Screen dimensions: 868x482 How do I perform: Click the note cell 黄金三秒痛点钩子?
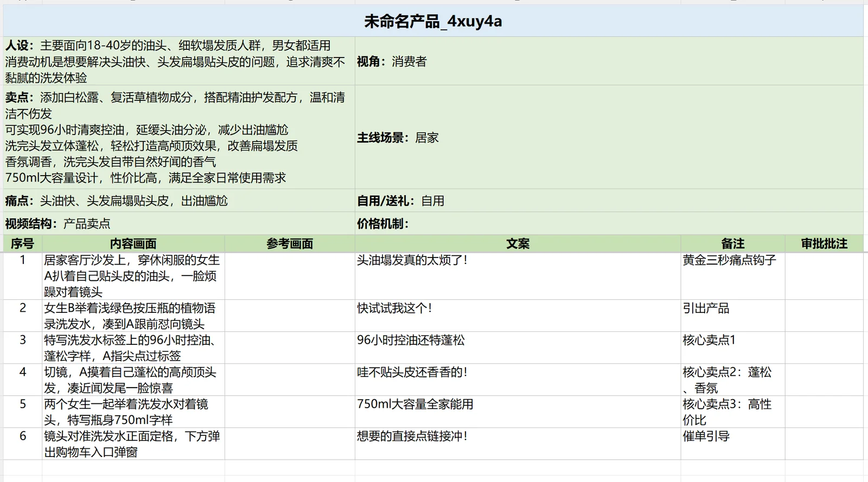(733, 276)
